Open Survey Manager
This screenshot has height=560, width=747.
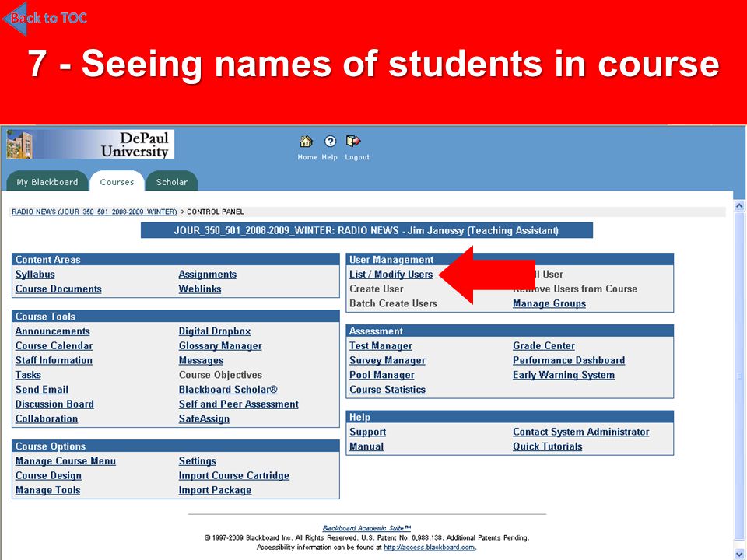pos(388,360)
